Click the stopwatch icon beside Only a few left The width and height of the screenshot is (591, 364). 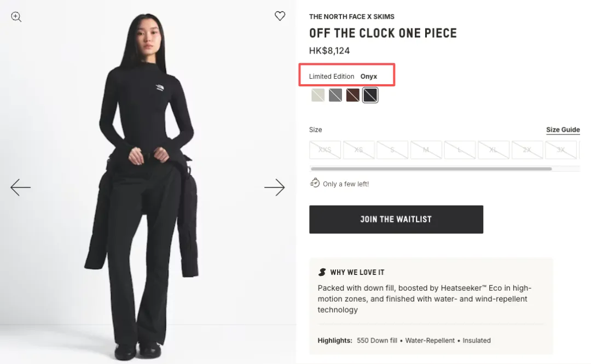pyautogui.click(x=315, y=183)
